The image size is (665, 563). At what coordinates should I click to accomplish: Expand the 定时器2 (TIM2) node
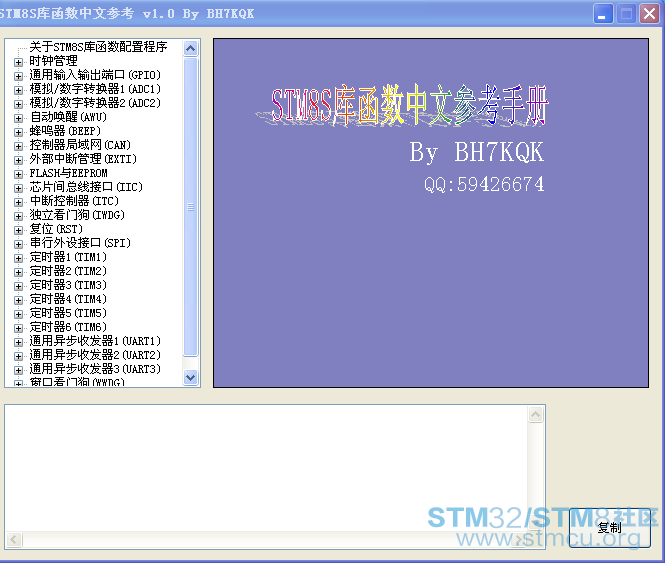pyautogui.click(x=18, y=272)
